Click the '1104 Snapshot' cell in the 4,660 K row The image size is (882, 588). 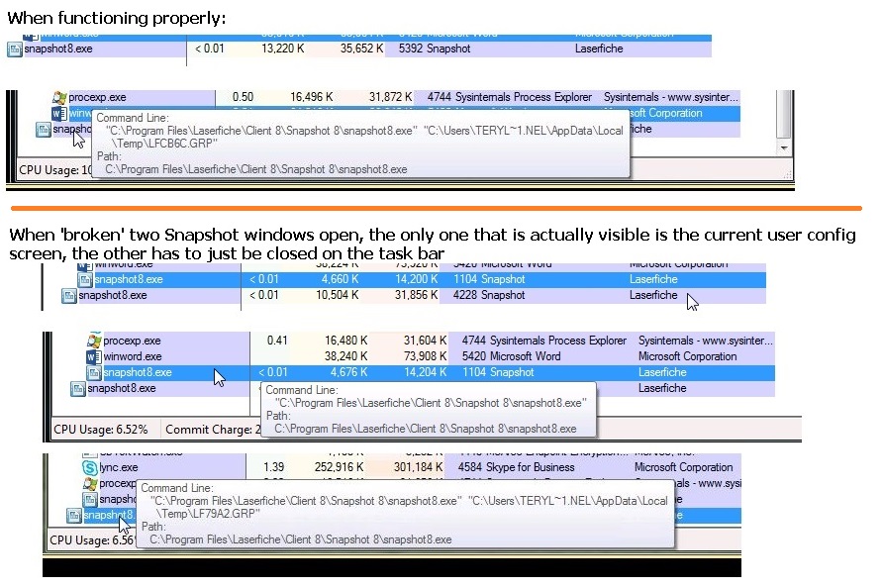pyautogui.click(x=489, y=280)
